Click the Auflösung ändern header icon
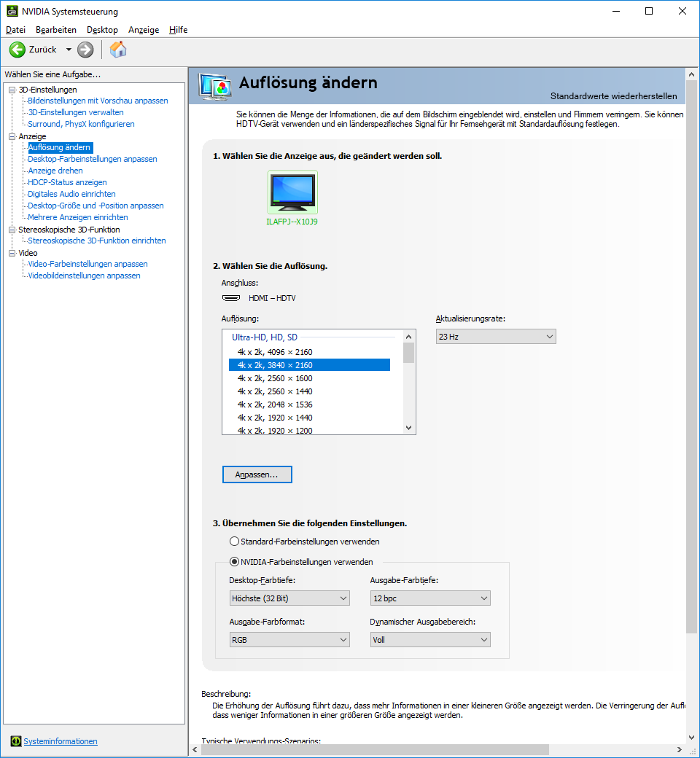Viewport: 700px width, 758px height. [x=214, y=87]
